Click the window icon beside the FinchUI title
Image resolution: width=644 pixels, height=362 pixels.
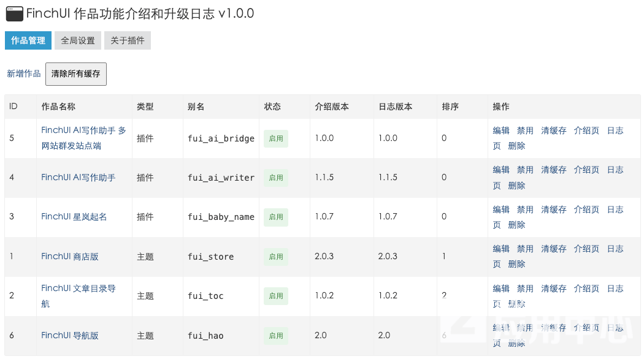(14, 13)
